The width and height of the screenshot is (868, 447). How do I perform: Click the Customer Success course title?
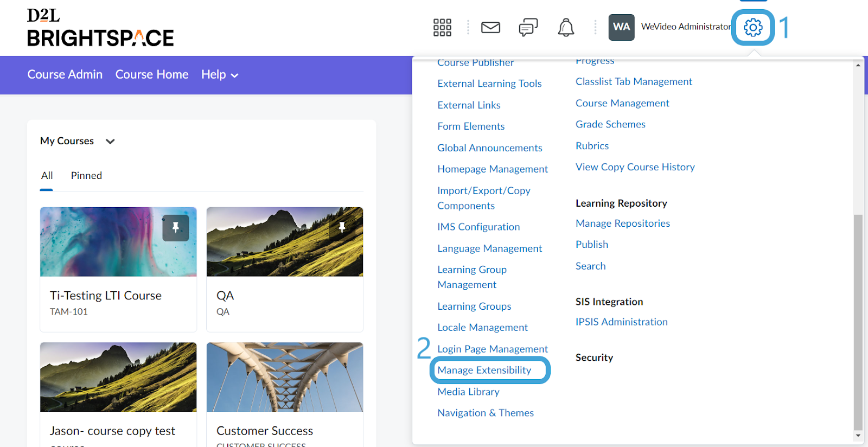[x=265, y=431]
